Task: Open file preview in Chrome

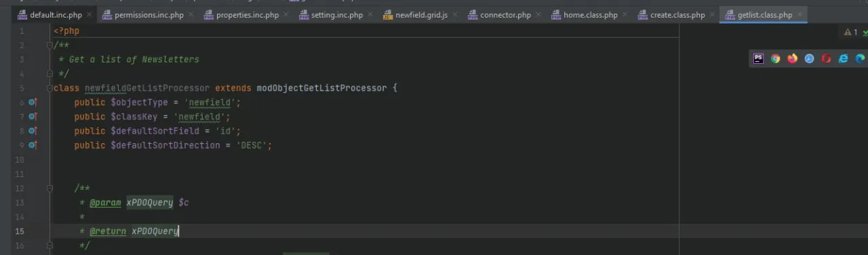Action: tap(775, 59)
